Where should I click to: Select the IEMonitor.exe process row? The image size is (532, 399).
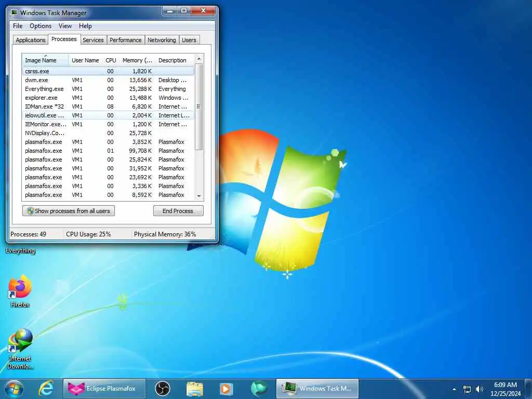(x=108, y=124)
